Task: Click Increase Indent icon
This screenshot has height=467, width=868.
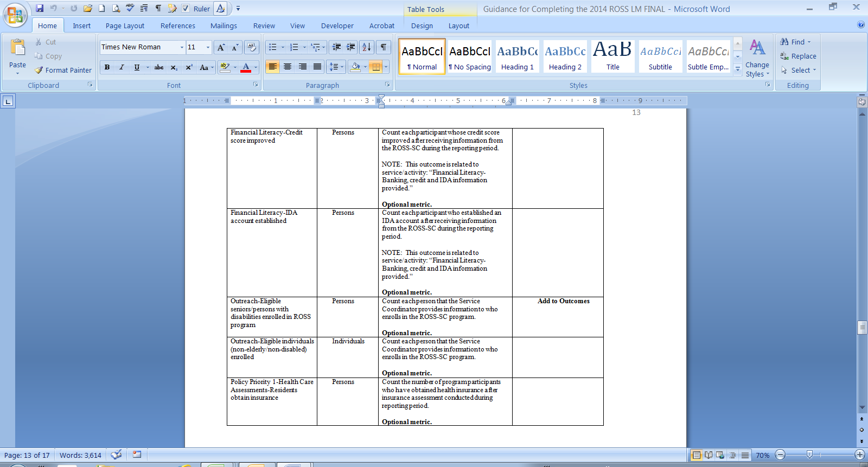Action: click(351, 47)
